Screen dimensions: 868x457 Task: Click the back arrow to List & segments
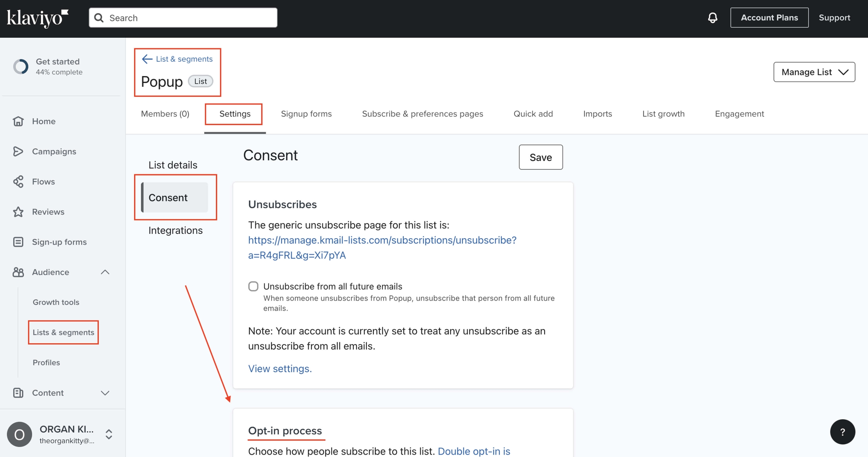[146, 59]
